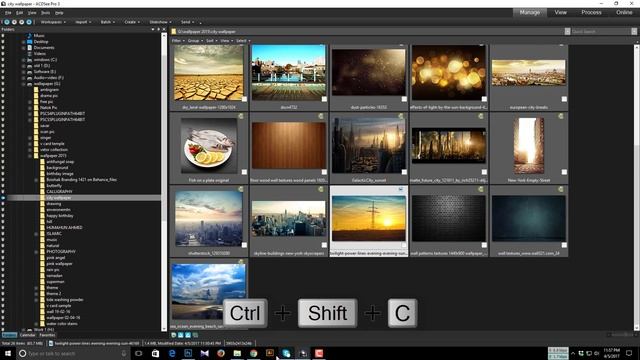Screen dimensions: 640x360
Task: Open Microsoft Edge from the taskbar
Action: [x=172, y=353]
